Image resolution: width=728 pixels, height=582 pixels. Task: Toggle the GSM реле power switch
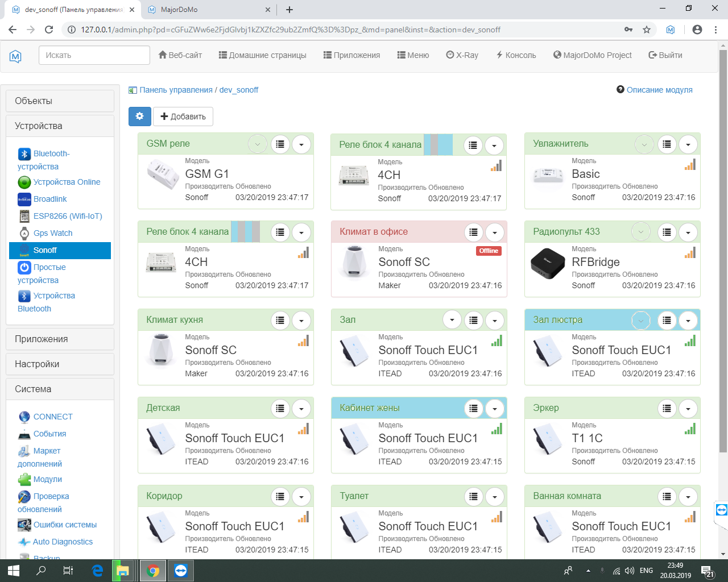coord(258,144)
